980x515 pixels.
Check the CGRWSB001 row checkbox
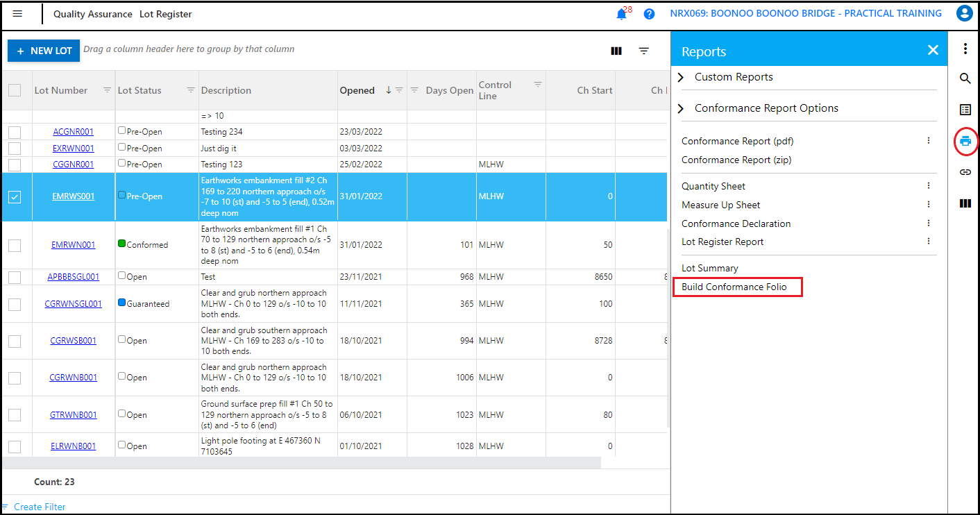pyautogui.click(x=15, y=341)
